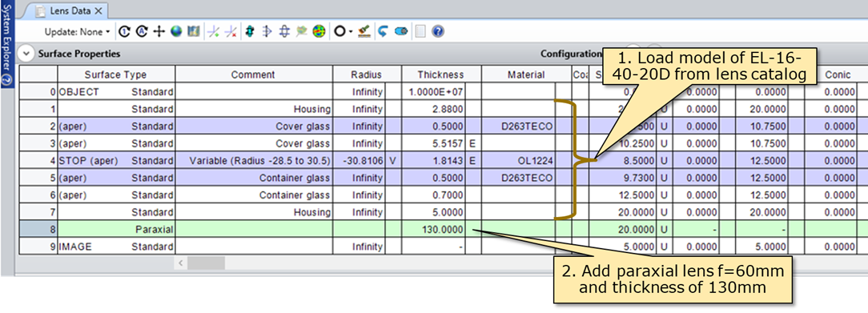Click the Comment column header
Image resolution: width=868 pixels, height=313 pixels.
pos(253,74)
